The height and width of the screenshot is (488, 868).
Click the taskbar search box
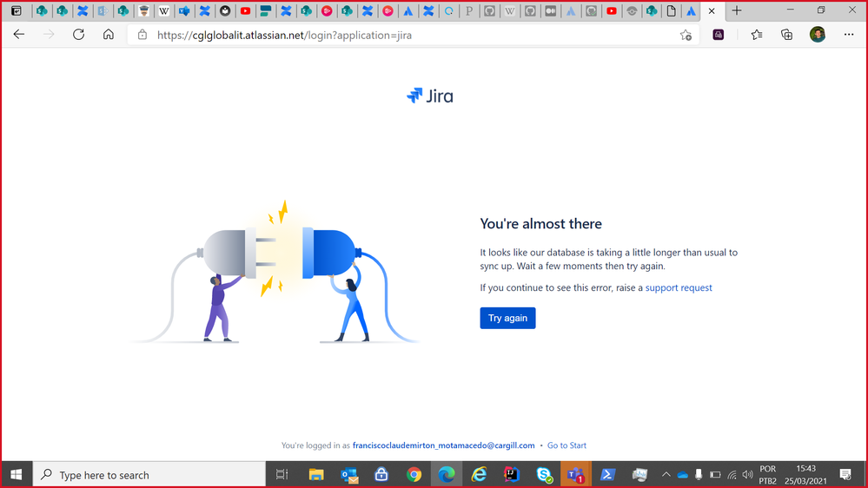click(149, 475)
